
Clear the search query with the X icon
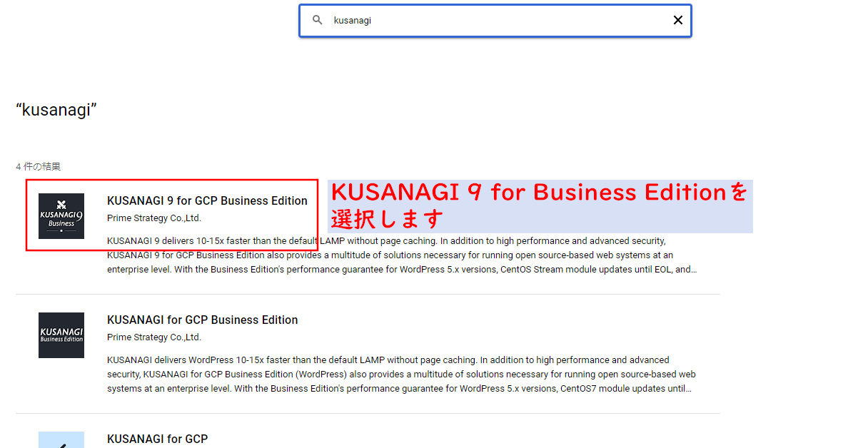point(677,20)
